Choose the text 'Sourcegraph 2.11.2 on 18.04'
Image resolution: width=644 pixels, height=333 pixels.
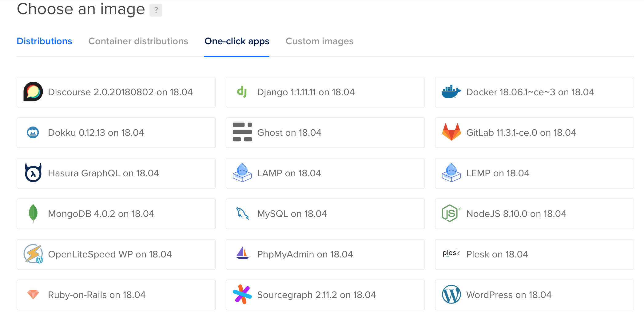point(316,295)
